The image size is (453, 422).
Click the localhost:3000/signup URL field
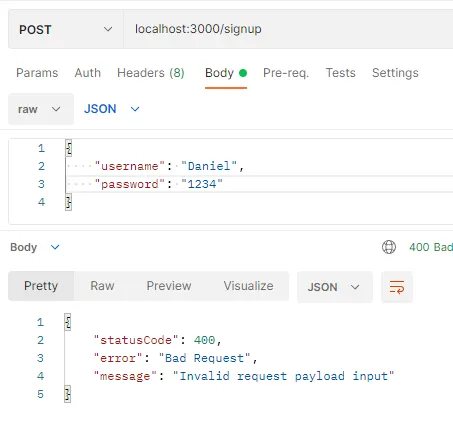288,29
